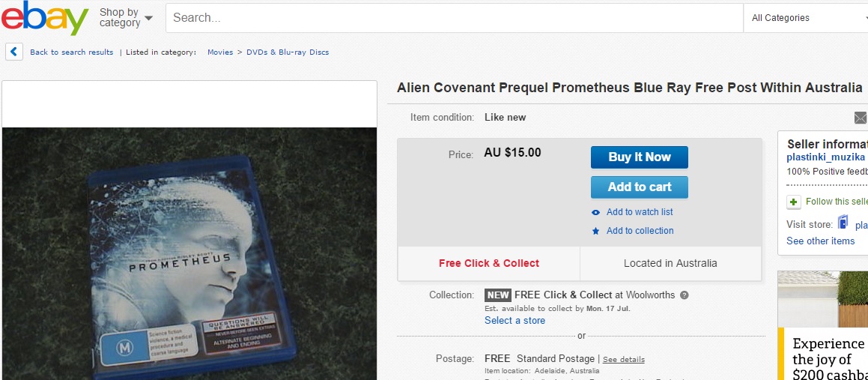
Task: Click See other items link
Action: pyautogui.click(x=820, y=241)
